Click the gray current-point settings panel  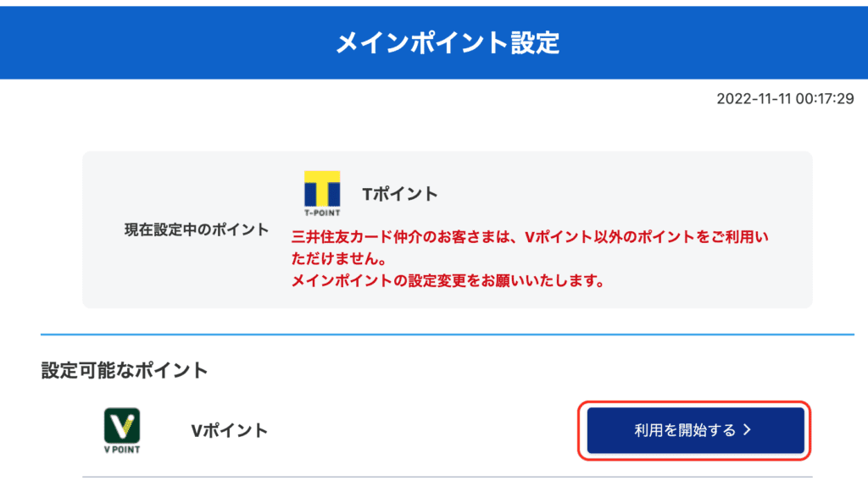448,230
